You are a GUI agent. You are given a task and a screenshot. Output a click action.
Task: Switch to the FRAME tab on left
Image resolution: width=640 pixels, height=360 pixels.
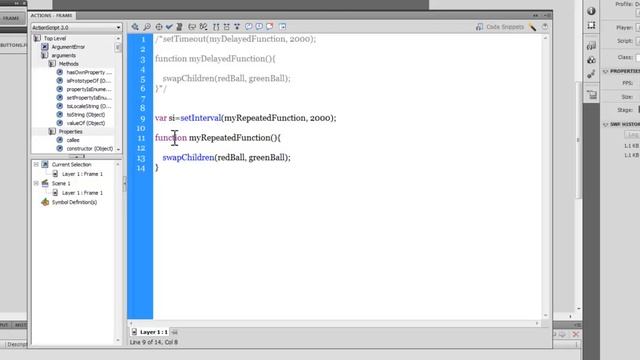pyautogui.click(x=11, y=18)
